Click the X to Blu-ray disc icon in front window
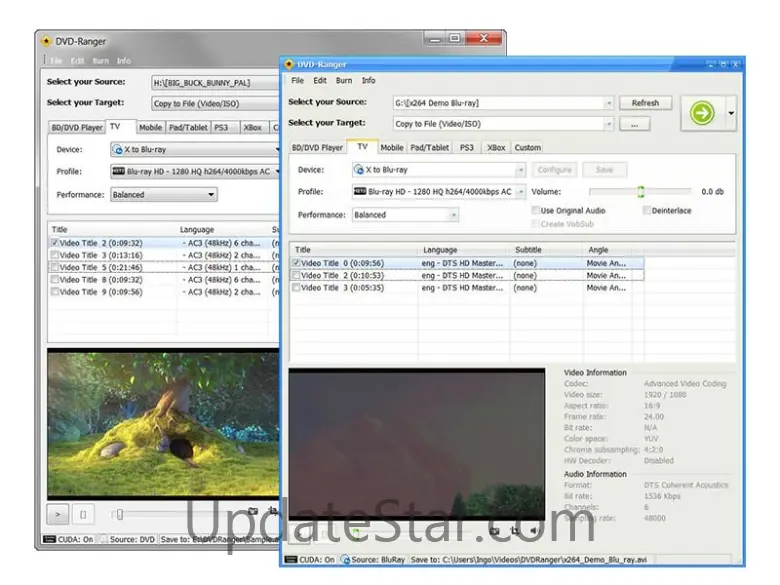This screenshot has width=780, height=585. click(x=359, y=170)
